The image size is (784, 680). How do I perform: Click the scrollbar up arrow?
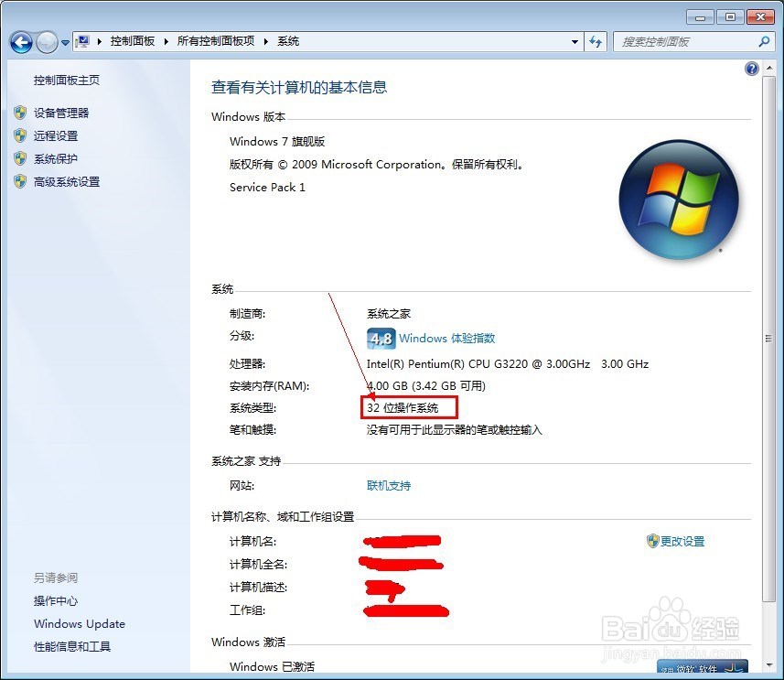point(768,68)
